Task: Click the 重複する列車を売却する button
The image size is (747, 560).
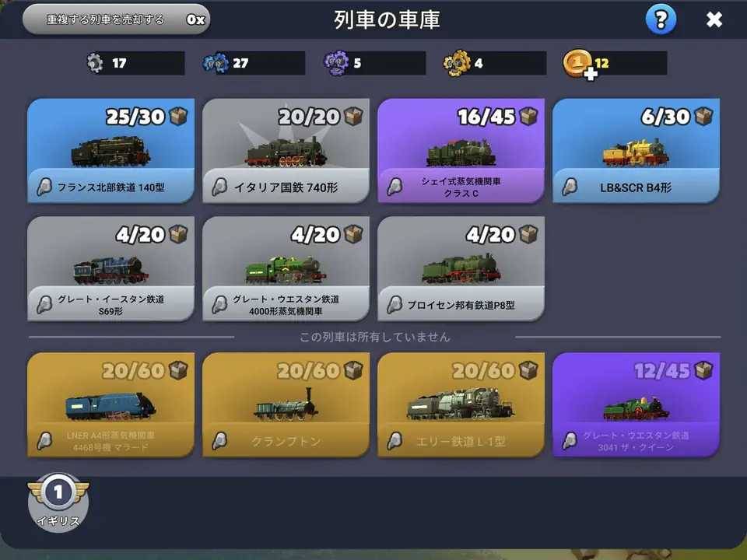Action: [x=116, y=19]
